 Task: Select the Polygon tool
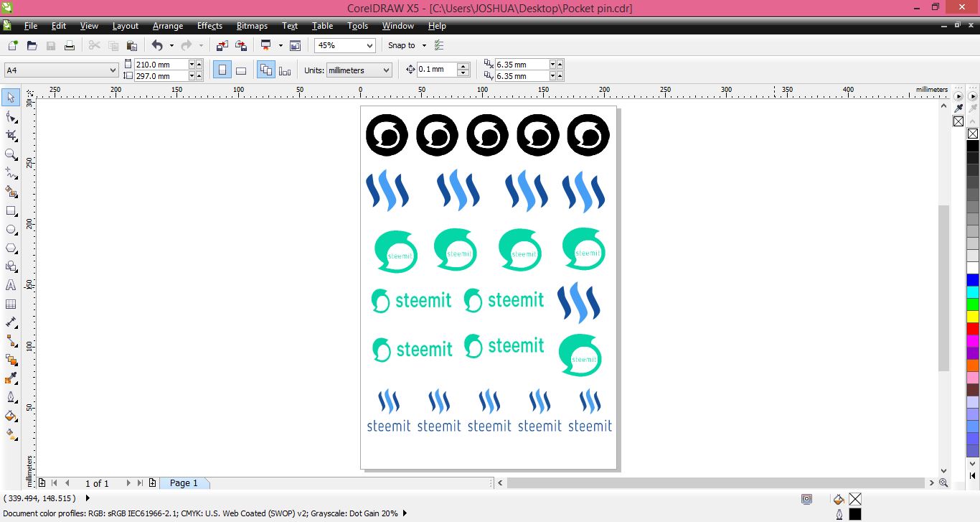[11, 248]
